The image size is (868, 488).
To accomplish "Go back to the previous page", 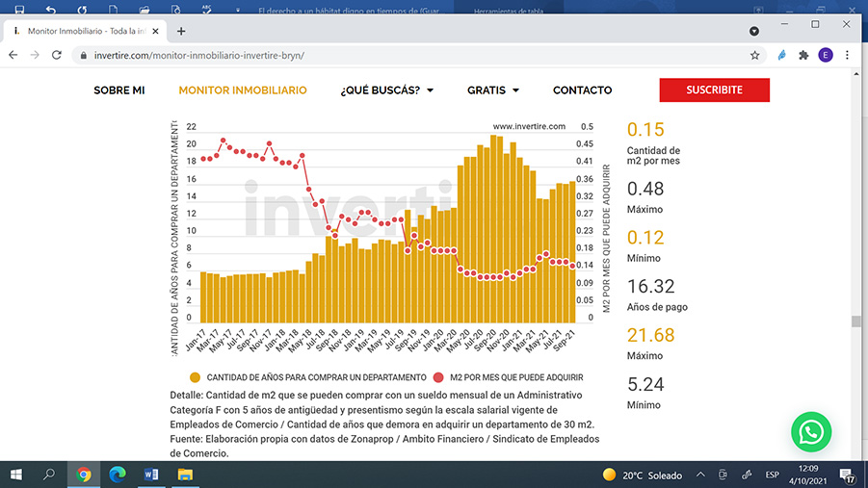I will tap(13, 55).
